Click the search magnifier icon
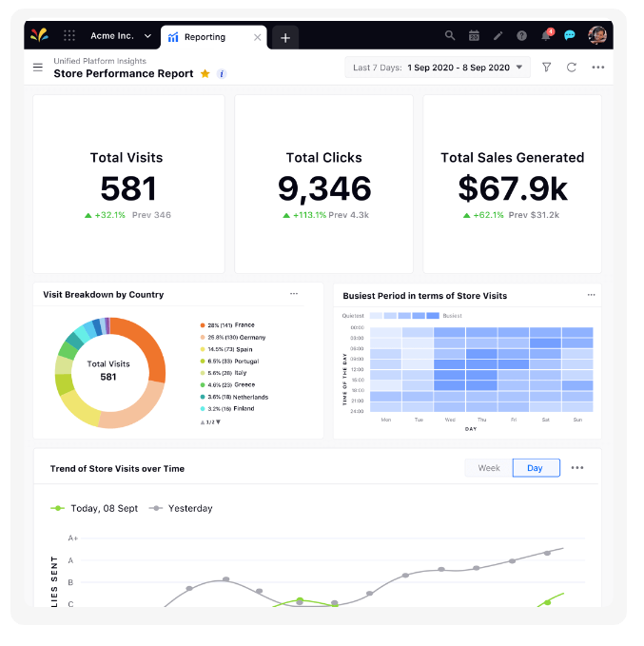 point(450,36)
